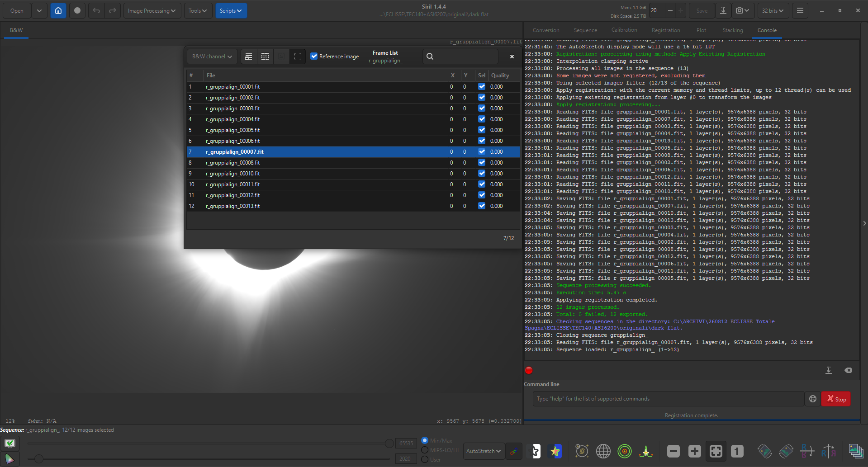Screen dimensions: 868x467
Task: Change bit depth via 32 bits dropdown
Action: click(x=773, y=10)
